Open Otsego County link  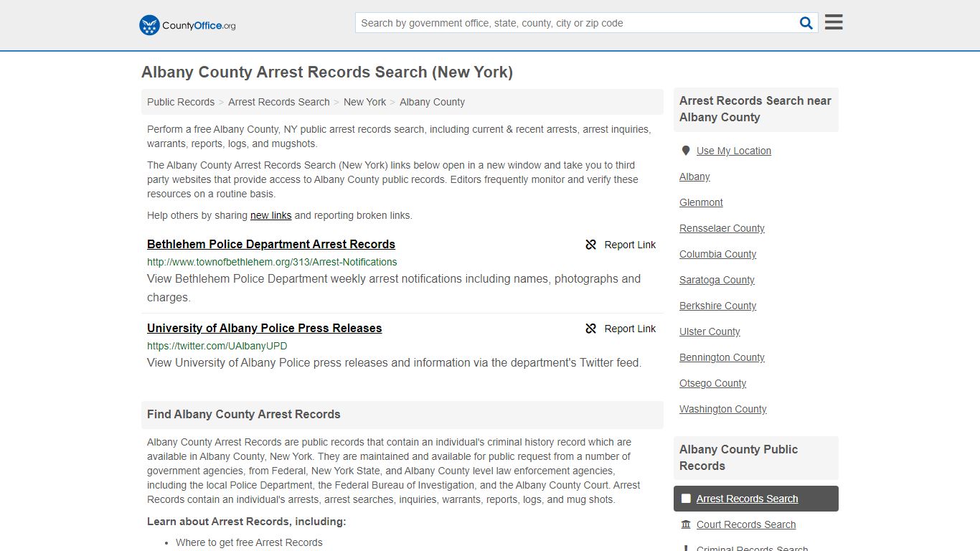click(x=712, y=383)
